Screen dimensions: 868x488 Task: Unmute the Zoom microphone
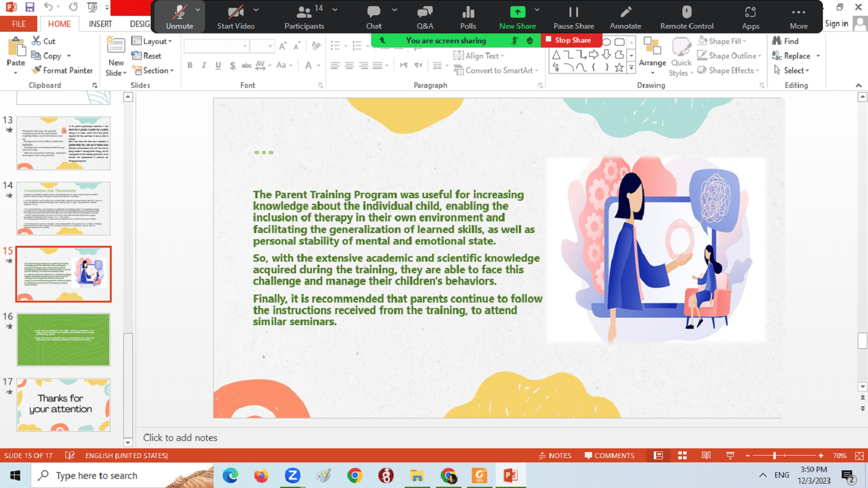179,17
